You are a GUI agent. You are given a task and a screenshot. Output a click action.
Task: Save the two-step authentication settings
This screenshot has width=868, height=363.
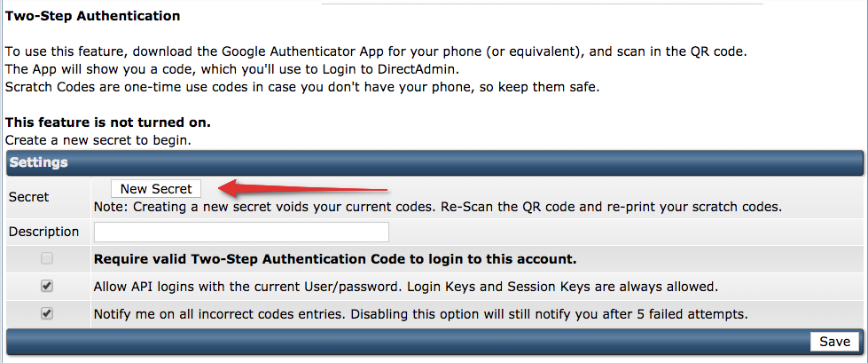[x=834, y=342]
